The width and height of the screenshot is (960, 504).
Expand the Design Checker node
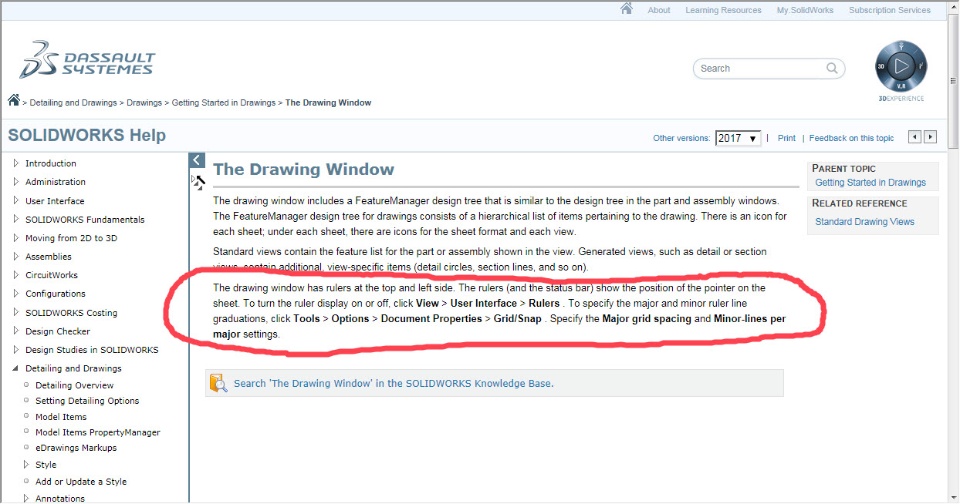16,331
